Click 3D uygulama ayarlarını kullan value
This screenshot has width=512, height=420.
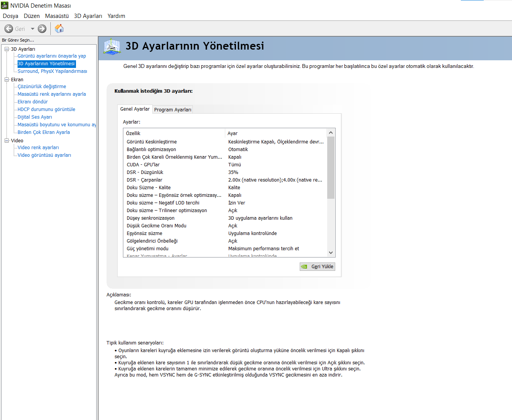click(260, 218)
